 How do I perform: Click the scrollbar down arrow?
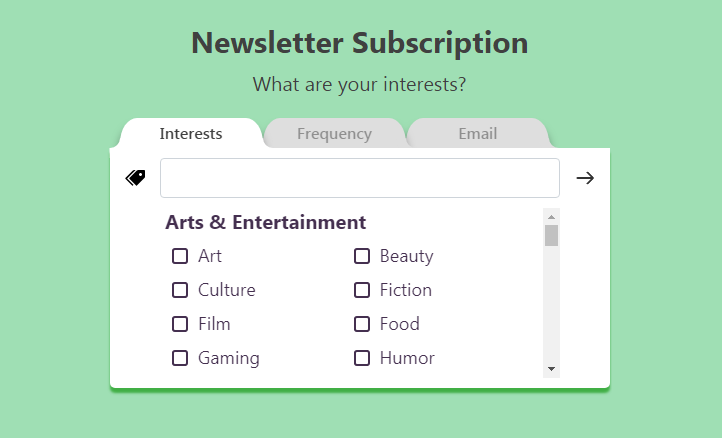click(x=551, y=370)
